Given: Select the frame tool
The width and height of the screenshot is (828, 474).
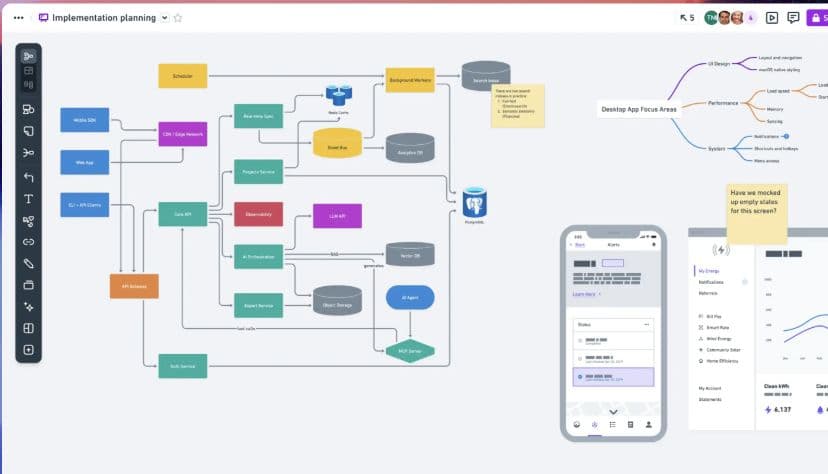Looking at the screenshot, I should click(x=29, y=285).
